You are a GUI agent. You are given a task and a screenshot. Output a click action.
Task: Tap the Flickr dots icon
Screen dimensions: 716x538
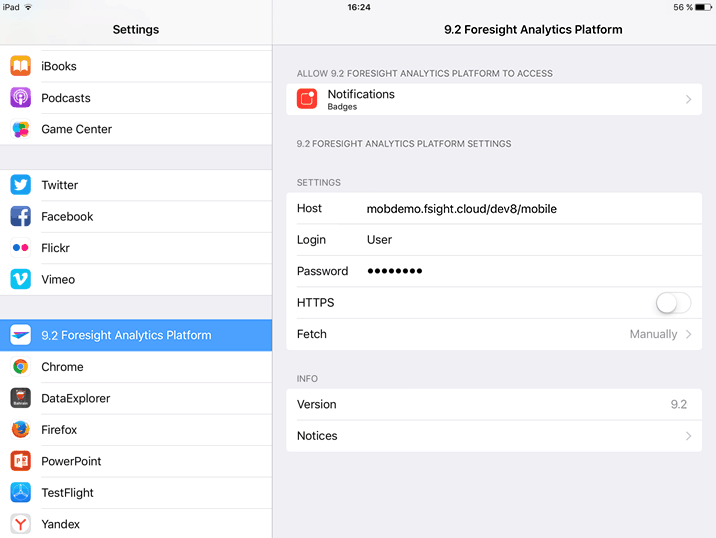[21, 248]
